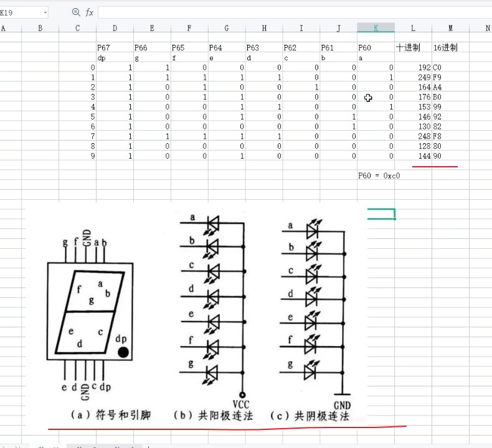Screen dimensions: 492x448
Task: Select the hex value 99 cell
Action: pos(450,106)
